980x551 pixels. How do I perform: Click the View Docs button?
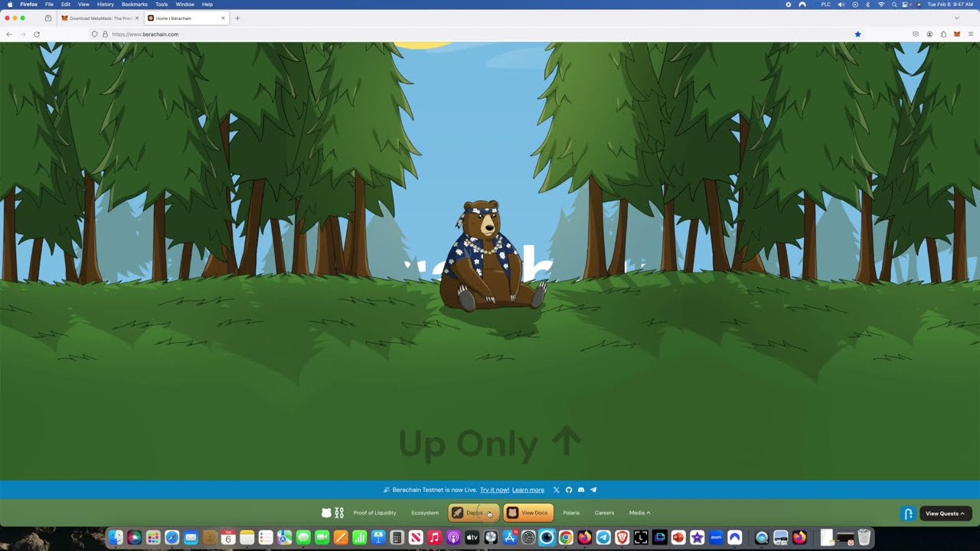click(x=528, y=513)
